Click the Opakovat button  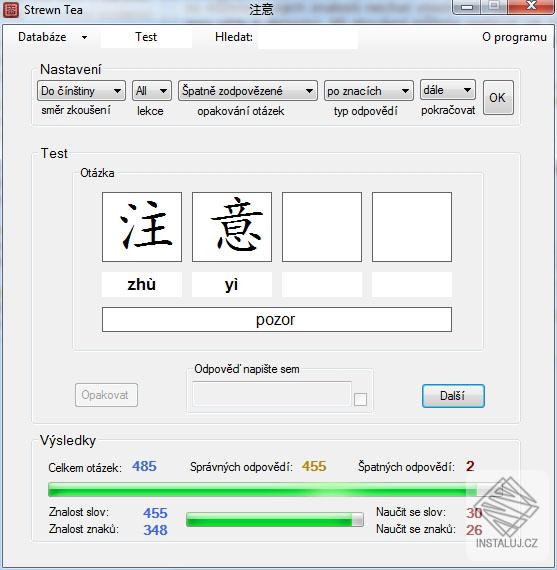pyautogui.click(x=106, y=395)
